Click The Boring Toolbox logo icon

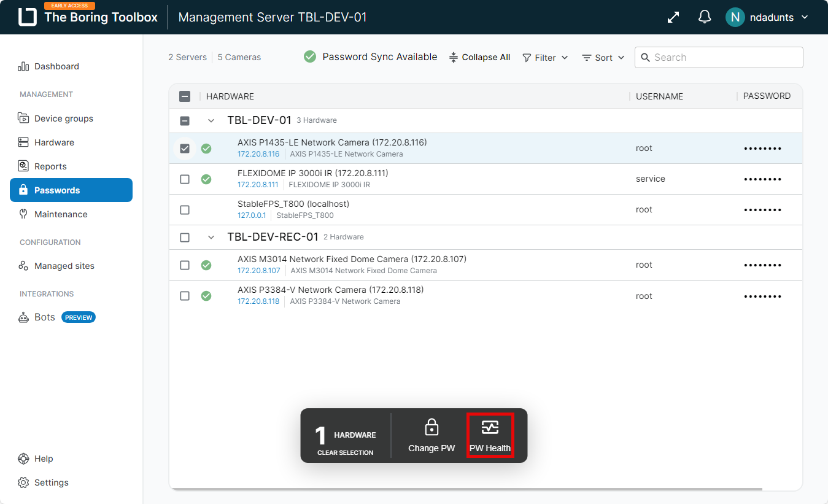(x=28, y=17)
